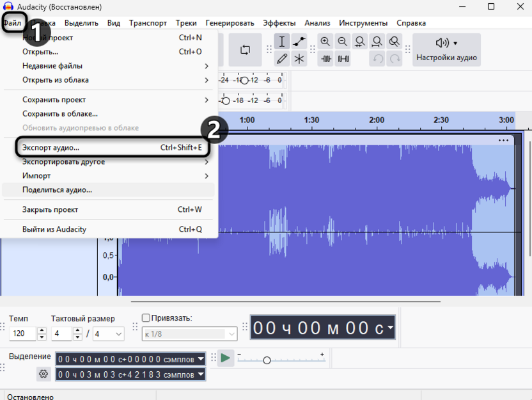Image resolution: width=532 pixels, height=400 pixels.
Task: Open the Треки menu
Action: (186, 23)
